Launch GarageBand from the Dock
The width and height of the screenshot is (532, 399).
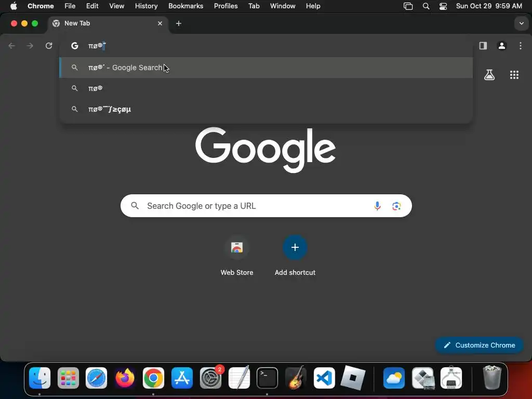click(296, 378)
